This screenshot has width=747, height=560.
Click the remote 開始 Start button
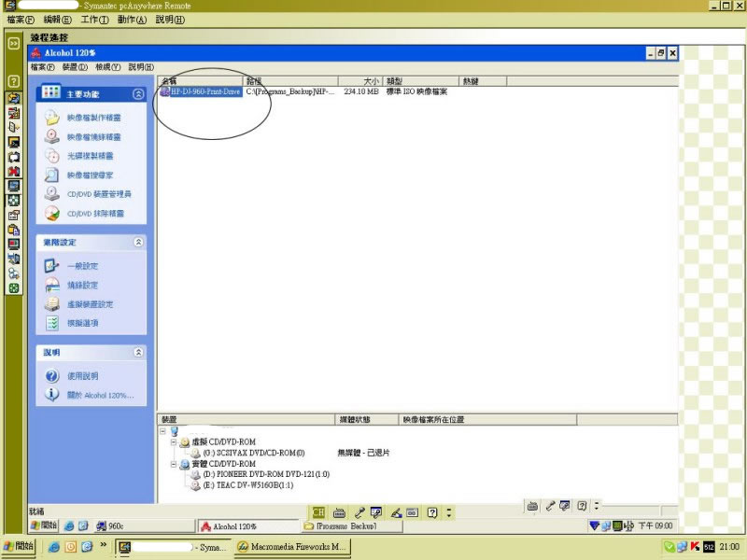(x=44, y=525)
